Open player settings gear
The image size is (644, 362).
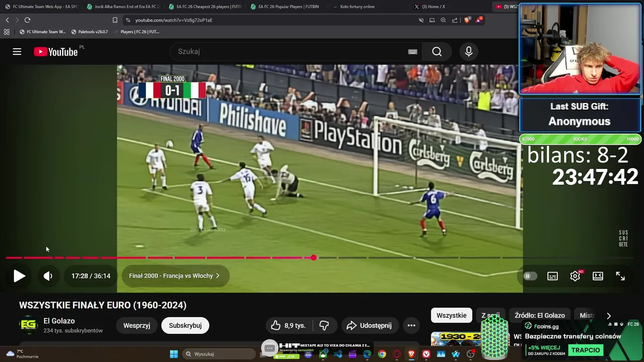pyautogui.click(x=575, y=276)
